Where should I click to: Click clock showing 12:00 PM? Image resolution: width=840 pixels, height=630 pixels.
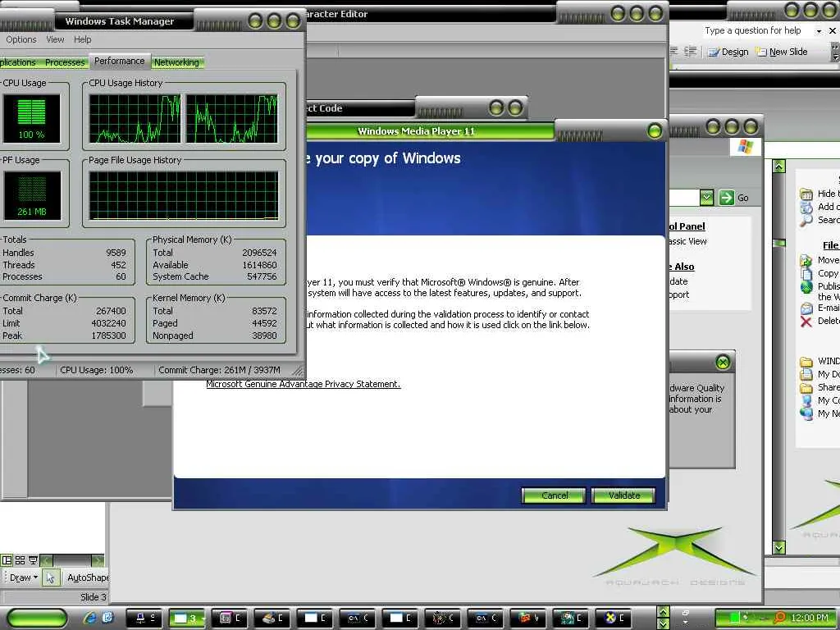point(810,618)
